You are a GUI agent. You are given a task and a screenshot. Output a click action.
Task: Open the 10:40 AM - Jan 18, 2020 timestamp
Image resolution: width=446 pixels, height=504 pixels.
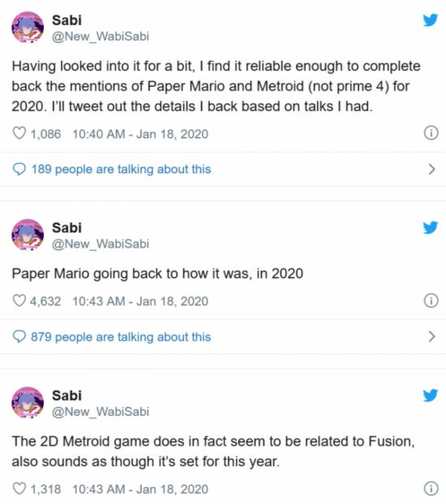click(x=140, y=134)
